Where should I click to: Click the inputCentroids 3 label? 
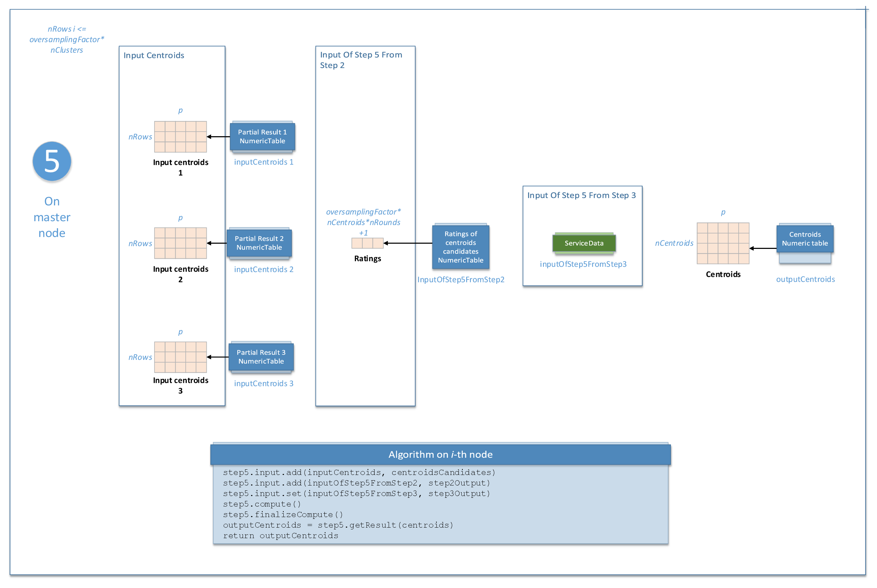tap(264, 383)
